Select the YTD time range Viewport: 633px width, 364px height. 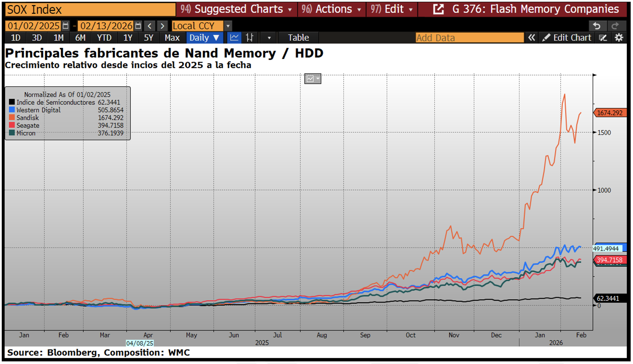click(104, 38)
